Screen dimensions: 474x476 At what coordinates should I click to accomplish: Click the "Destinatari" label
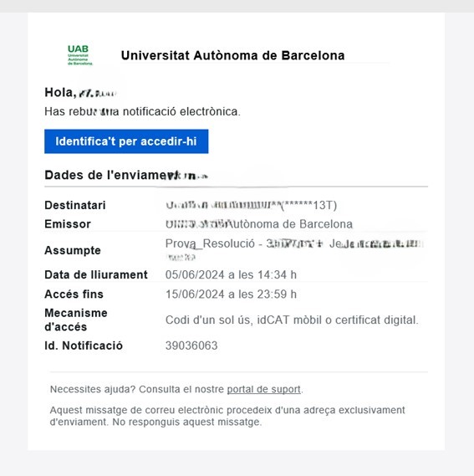tap(75, 206)
